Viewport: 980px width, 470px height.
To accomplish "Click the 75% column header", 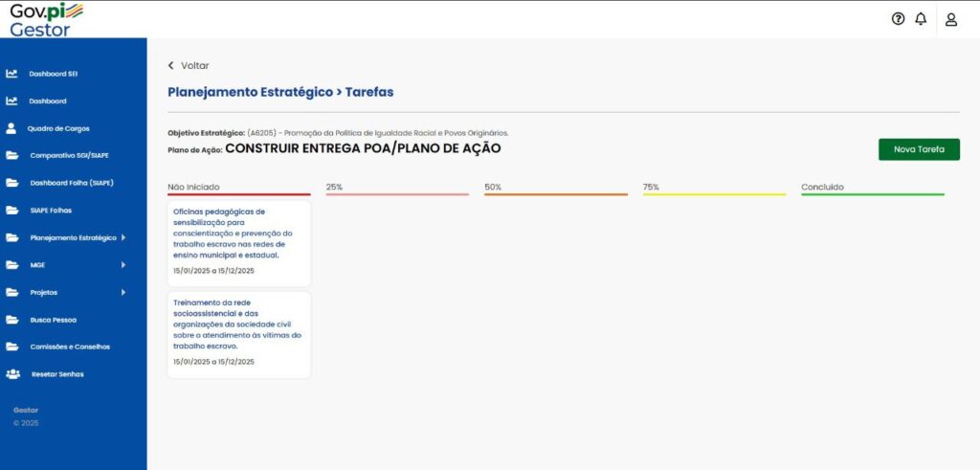I will [x=651, y=187].
